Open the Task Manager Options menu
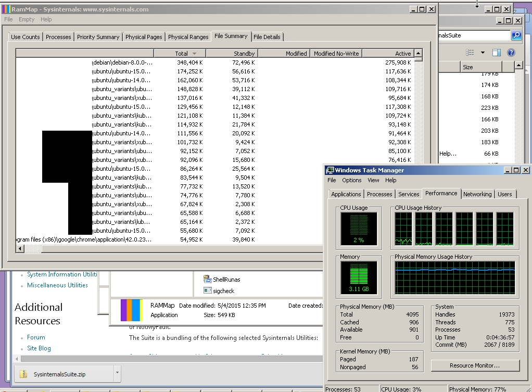This screenshot has width=532, height=392. [x=351, y=180]
